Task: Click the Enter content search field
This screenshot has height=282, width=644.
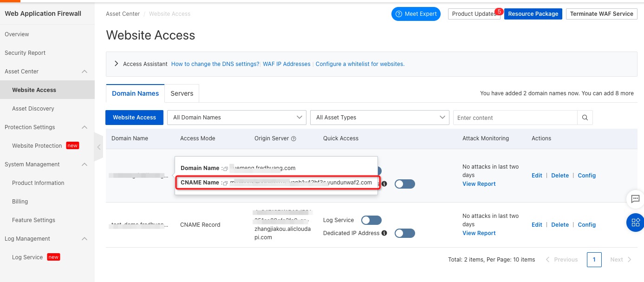Action: [515, 118]
